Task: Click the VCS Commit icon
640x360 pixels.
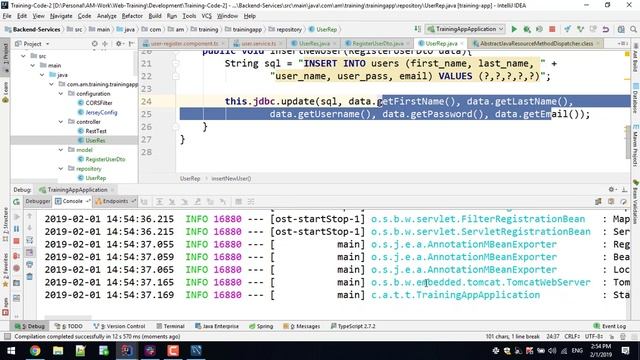Action: point(580,29)
